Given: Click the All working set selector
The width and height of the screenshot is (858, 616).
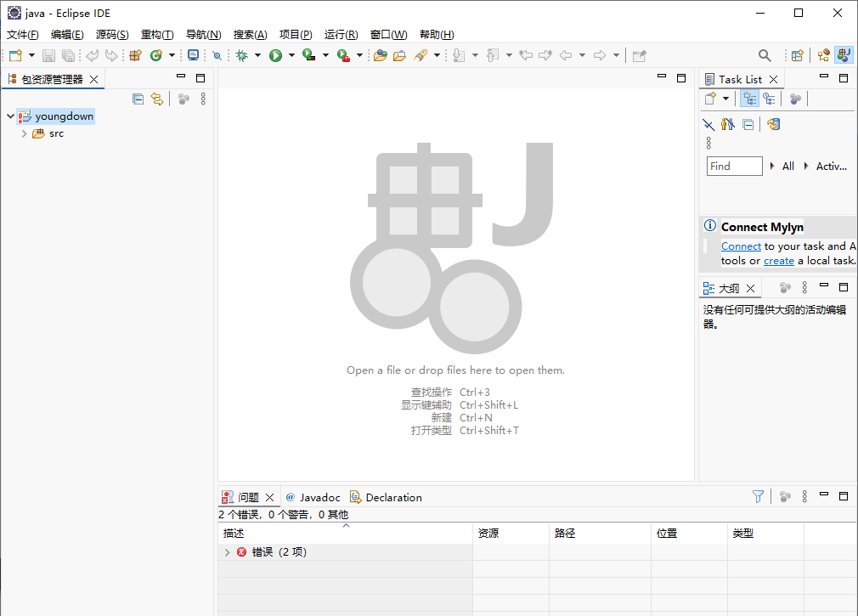Looking at the screenshot, I should click(788, 167).
